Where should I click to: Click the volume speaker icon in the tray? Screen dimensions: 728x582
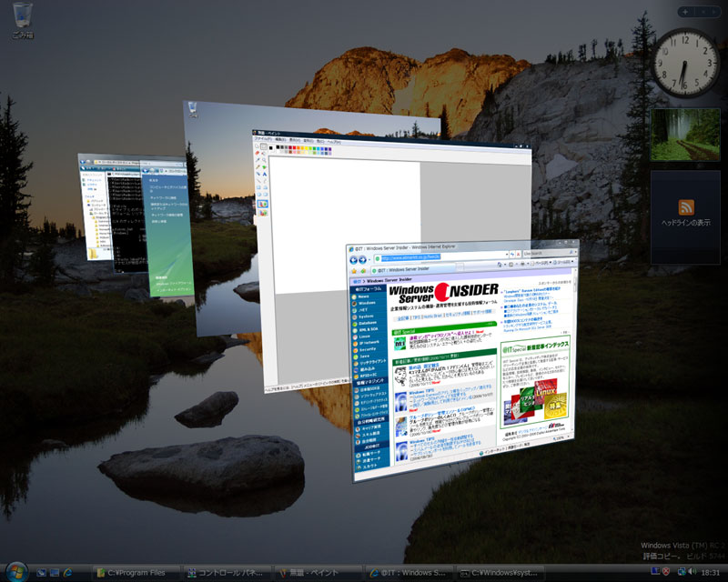click(692, 571)
